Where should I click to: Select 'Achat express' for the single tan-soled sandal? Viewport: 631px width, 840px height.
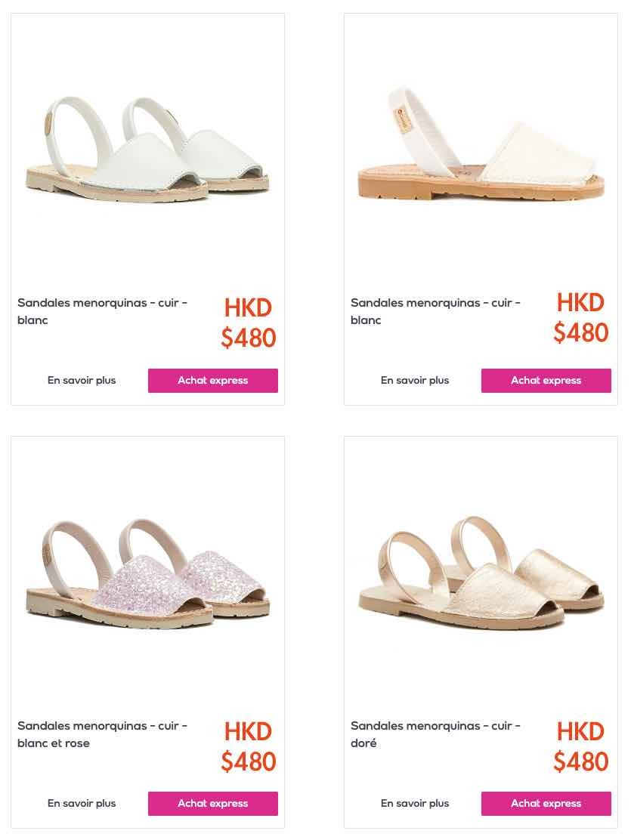(546, 381)
